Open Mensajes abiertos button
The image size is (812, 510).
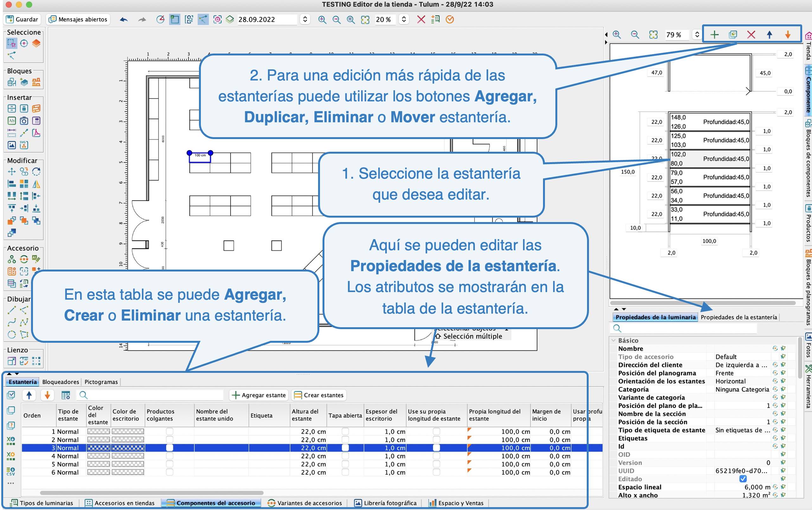click(78, 19)
